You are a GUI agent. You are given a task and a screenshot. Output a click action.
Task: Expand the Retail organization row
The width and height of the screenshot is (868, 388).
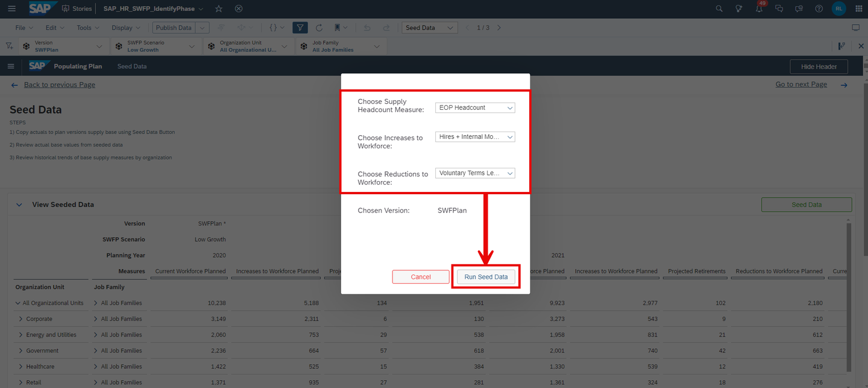click(21, 382)
